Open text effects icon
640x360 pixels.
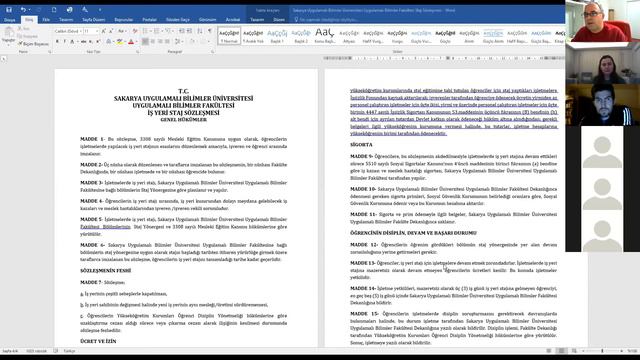(x=109, y=42)
